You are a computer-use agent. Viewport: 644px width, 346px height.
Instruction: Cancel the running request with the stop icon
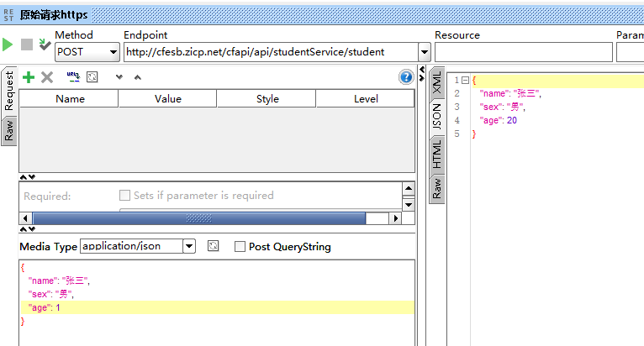click(x=27, y=45)
